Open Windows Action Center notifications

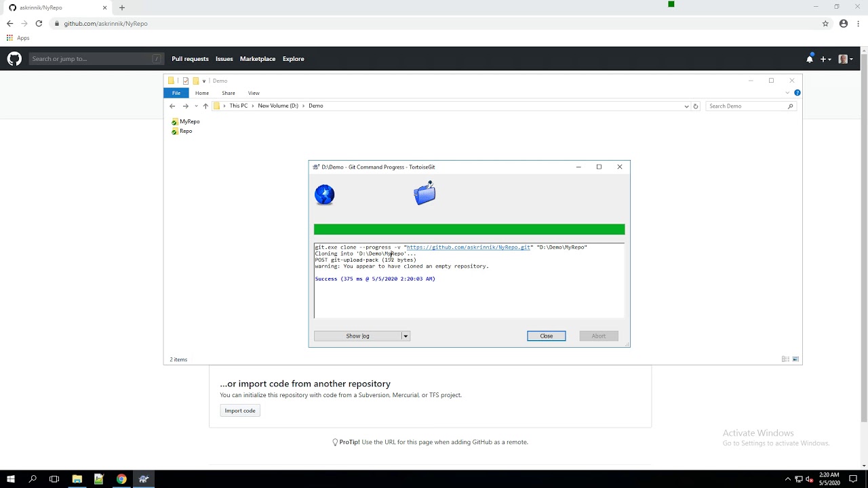pyautogui.click(x=853, y=479)
